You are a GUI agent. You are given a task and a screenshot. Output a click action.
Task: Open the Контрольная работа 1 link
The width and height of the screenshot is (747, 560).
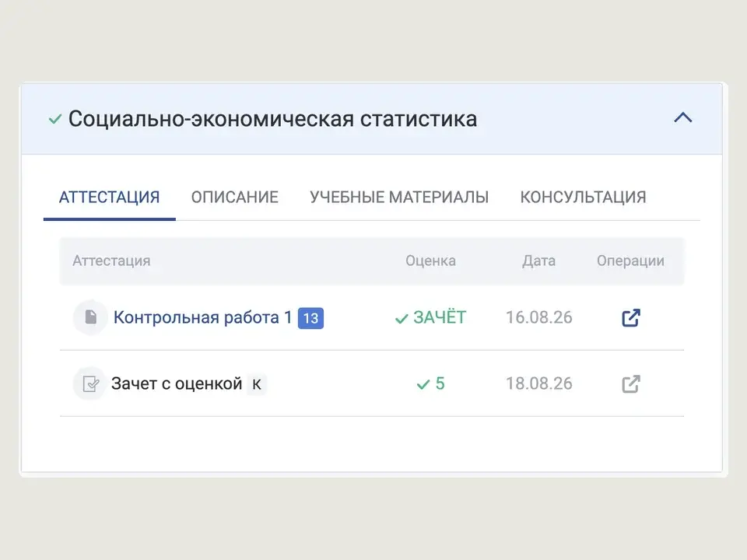click(x=202, y=317)
